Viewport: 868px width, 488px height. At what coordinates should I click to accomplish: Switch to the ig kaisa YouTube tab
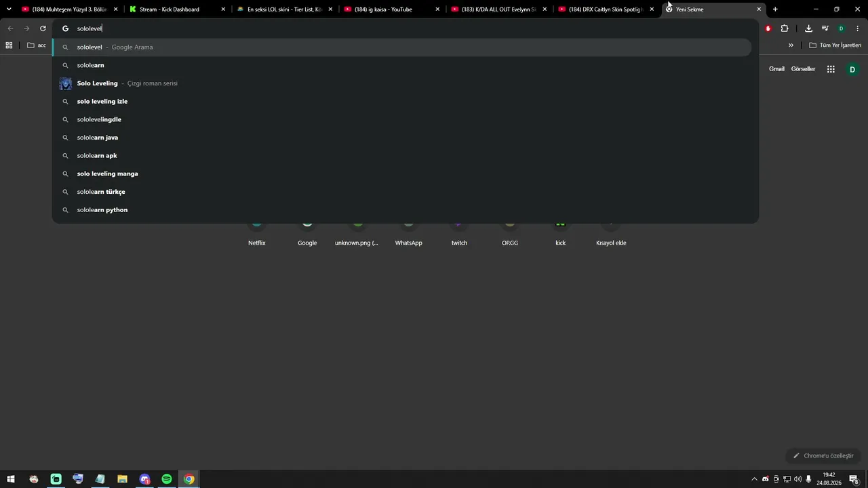pyautogui.click(x=391, y=9)
